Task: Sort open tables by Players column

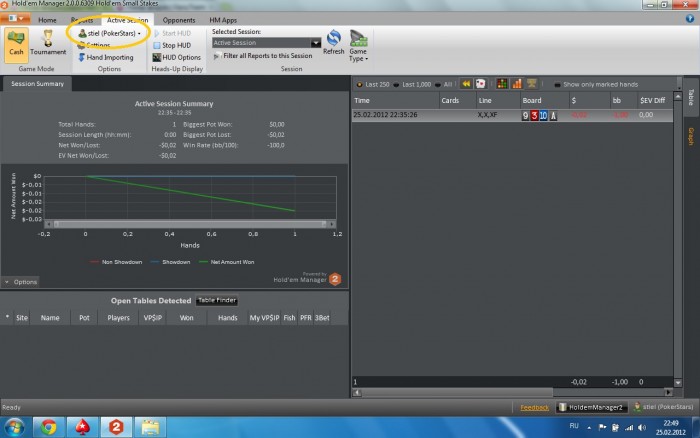Action: pos(118,318)
